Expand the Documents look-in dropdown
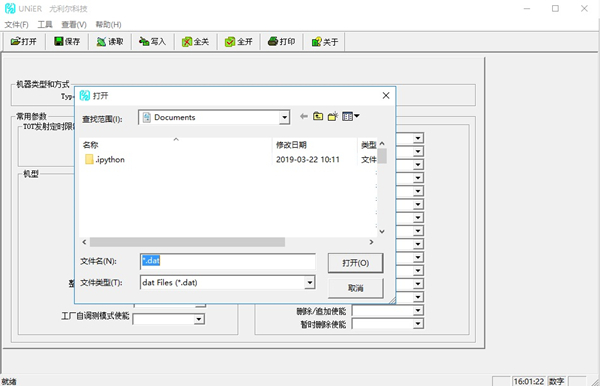 (284, 117)
